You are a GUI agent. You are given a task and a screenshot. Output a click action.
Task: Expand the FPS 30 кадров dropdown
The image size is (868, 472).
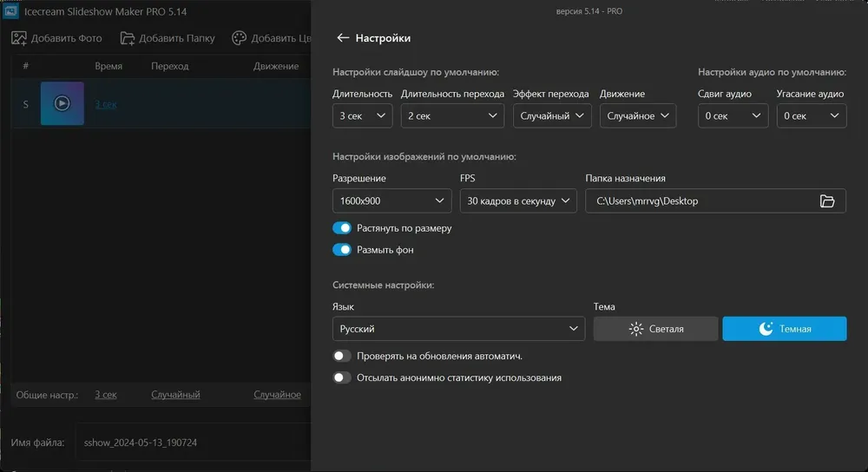click(x=518, y=201)
